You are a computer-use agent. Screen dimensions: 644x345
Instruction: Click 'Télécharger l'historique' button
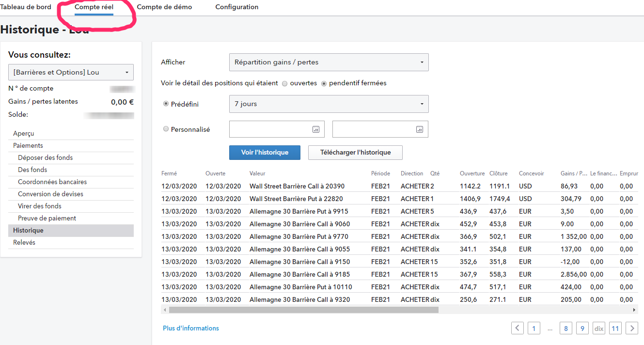(355, 153)
